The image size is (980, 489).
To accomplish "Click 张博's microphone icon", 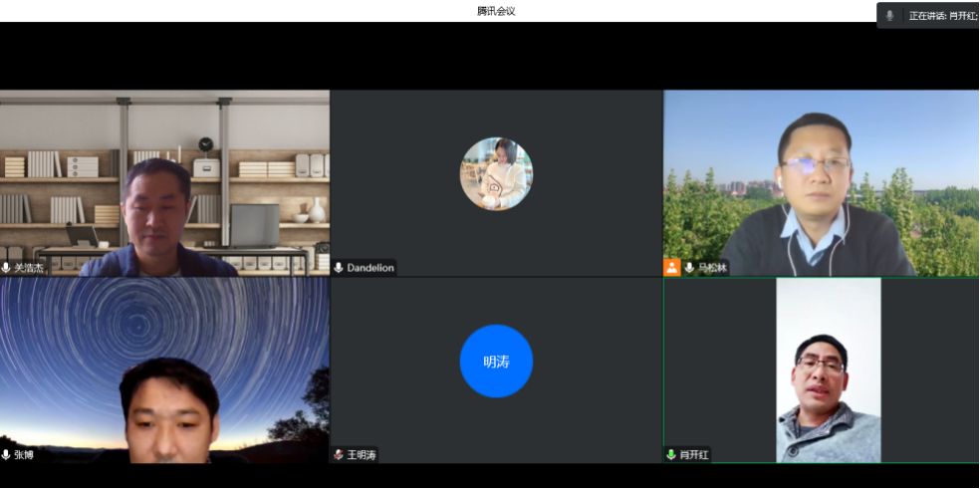I will click(7, 454).
